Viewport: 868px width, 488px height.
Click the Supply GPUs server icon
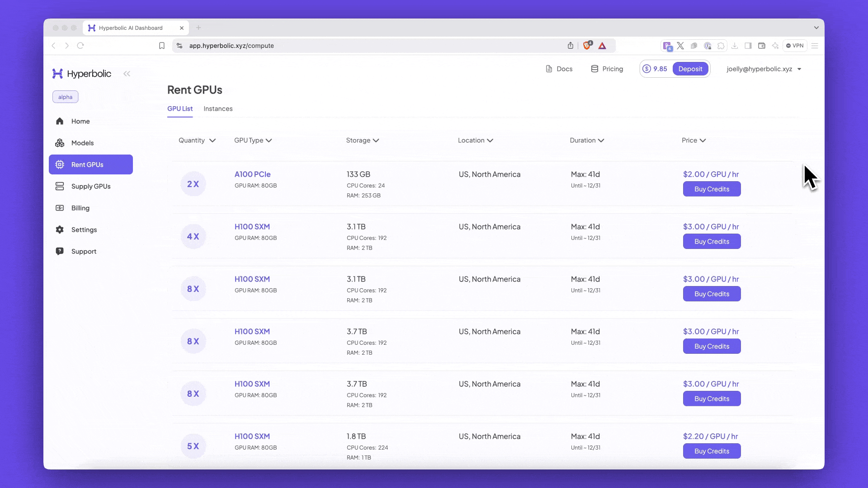tap(60, 186)
